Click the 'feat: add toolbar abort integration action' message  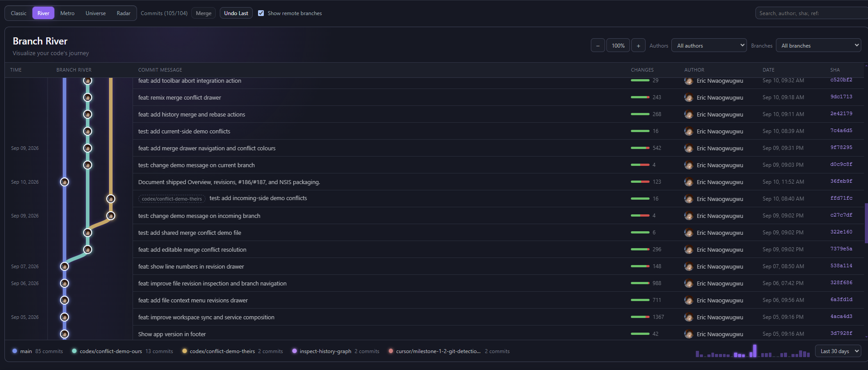click(190, 80)
